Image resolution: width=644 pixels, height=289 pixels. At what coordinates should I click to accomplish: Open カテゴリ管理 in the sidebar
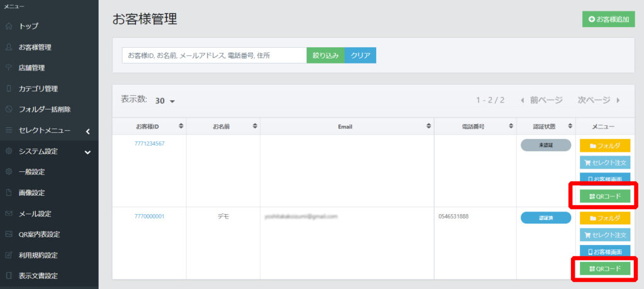coord(38,89)
